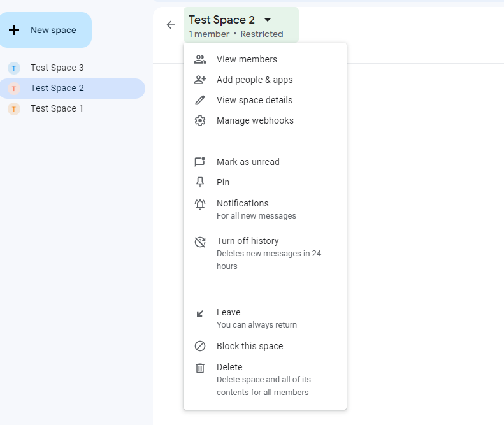The width and height of the screenshot is (504, 425).
Task: Click the bell Notifications icon
Action: pos(200,204)
